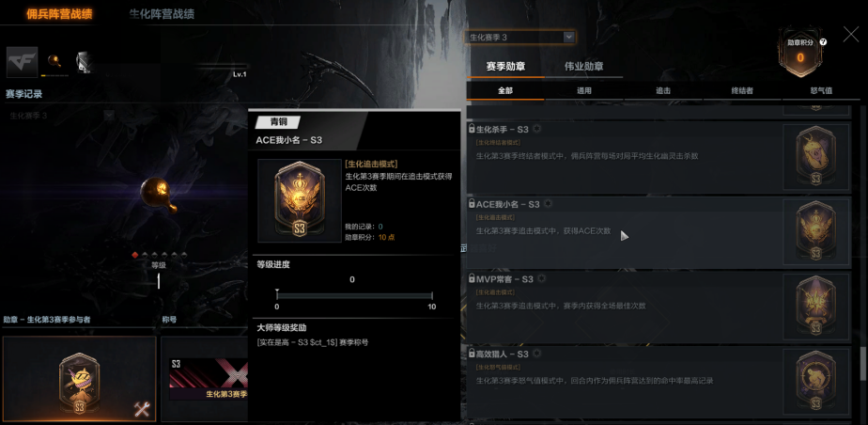Click the CF logo avatar icon

[23, 62]
